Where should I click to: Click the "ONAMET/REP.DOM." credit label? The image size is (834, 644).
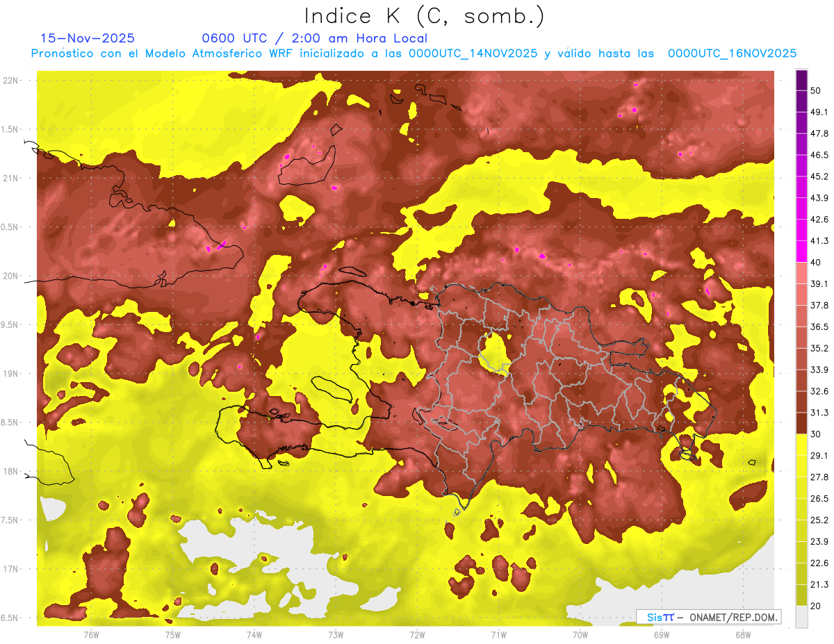click(x=733, y=617)
